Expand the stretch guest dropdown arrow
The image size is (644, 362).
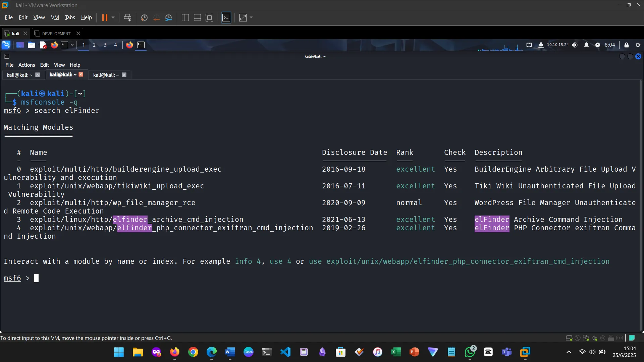pos(251,18)
